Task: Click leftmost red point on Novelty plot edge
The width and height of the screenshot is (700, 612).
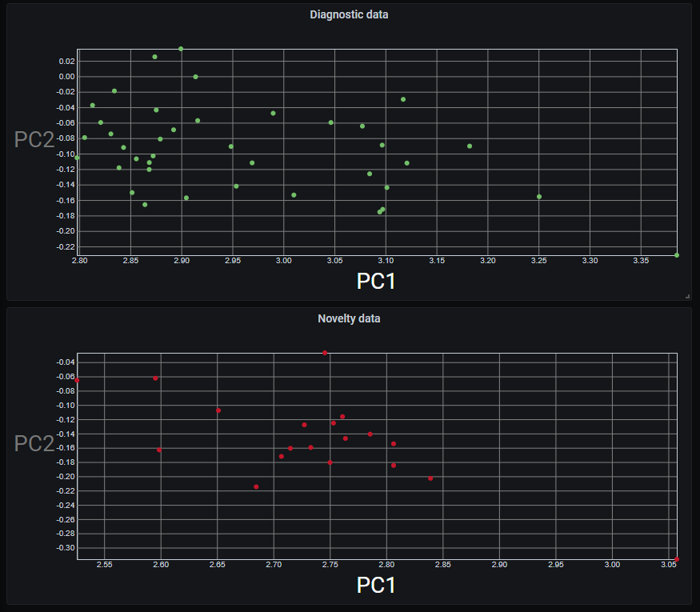Action: [x=78, y=380]
